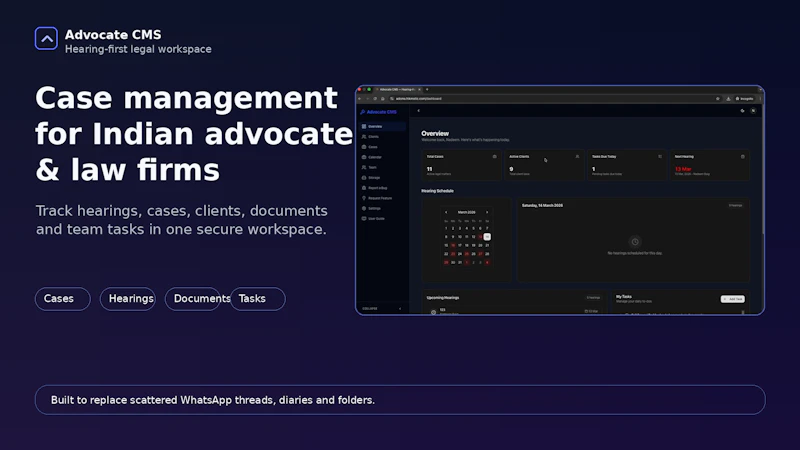
Task: Go to the previous month in the calendar
Action: (x=446, y=212)
